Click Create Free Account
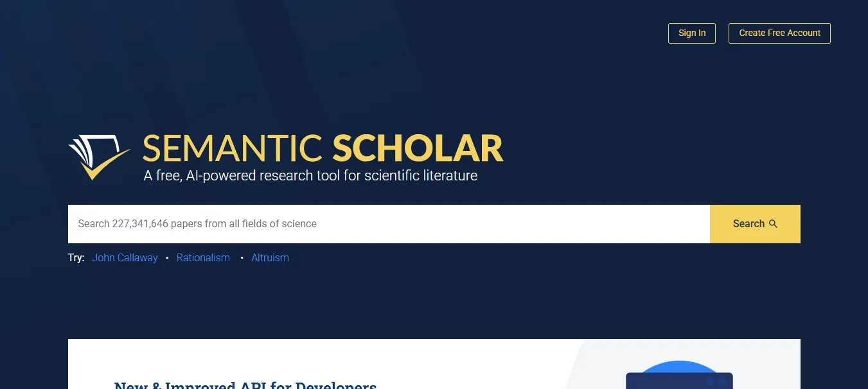 coord(779,33)
